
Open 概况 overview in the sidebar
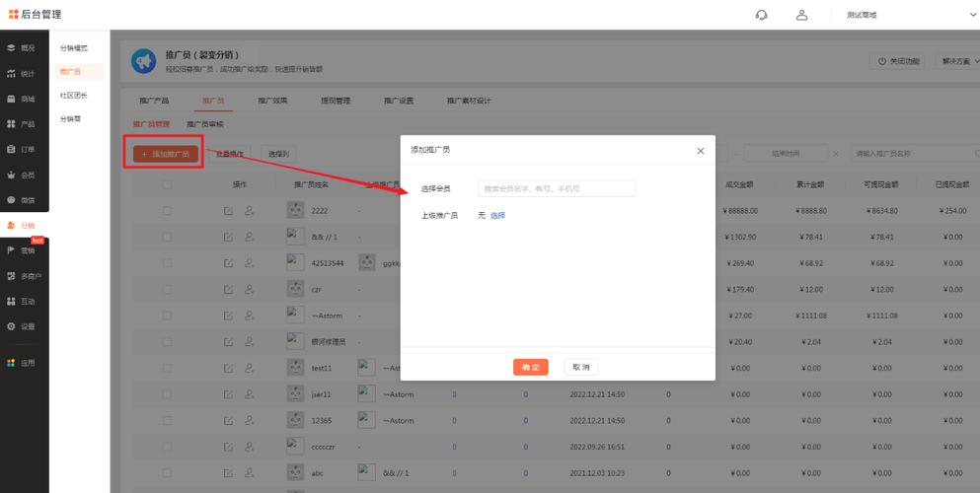22,48
